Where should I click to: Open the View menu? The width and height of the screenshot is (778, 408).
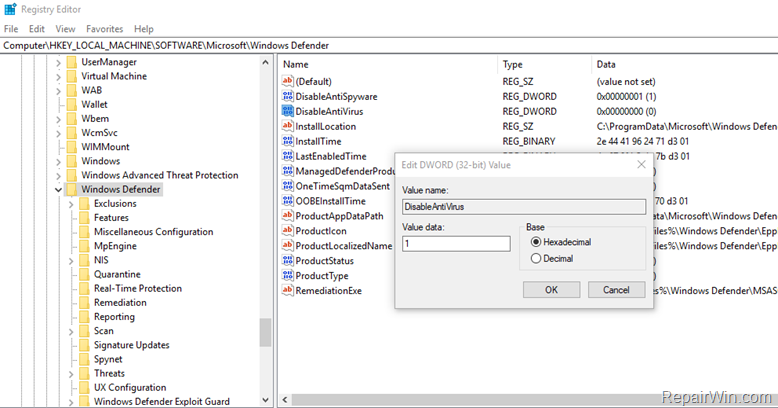click(x=65, y=29)
